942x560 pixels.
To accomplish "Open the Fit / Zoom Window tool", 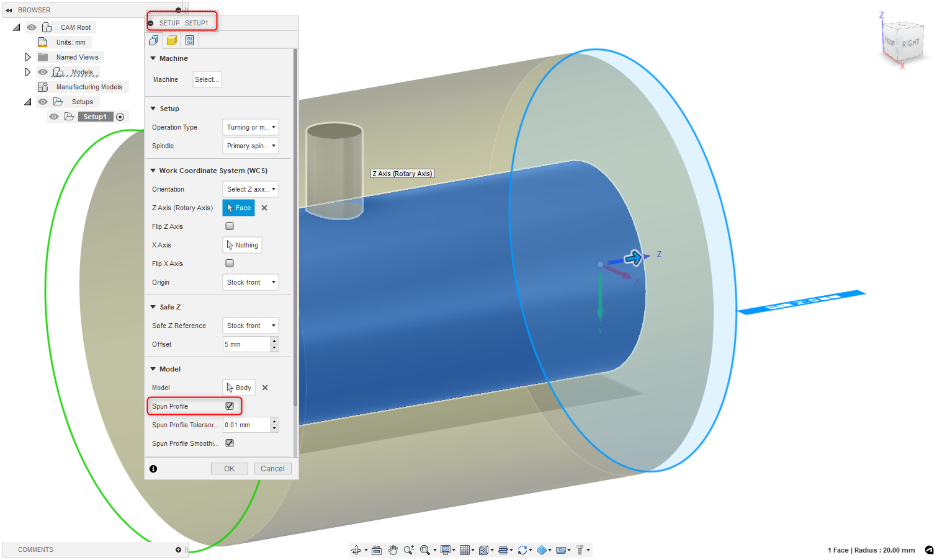I will click(x=426, y=549).
